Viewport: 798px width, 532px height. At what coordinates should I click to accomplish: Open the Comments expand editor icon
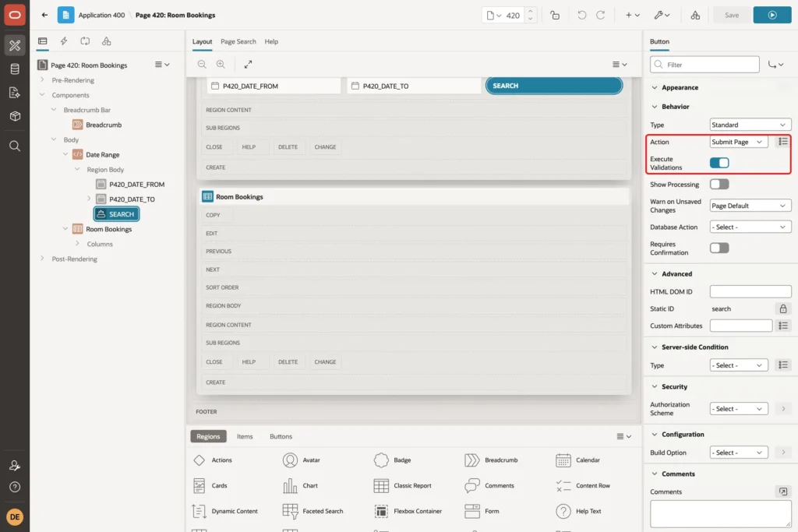click(783, 491)
